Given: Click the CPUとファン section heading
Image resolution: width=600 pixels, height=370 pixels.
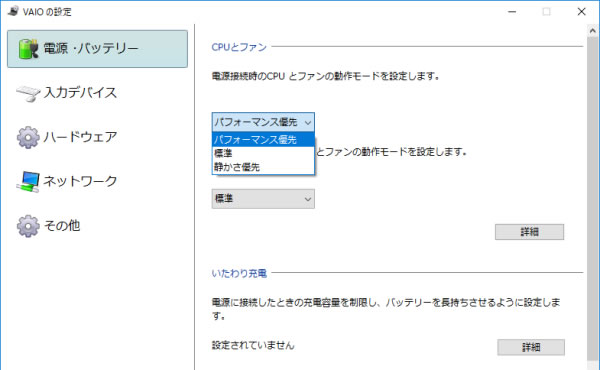Looking at the screenshot, I should click(x=239, y=47).
